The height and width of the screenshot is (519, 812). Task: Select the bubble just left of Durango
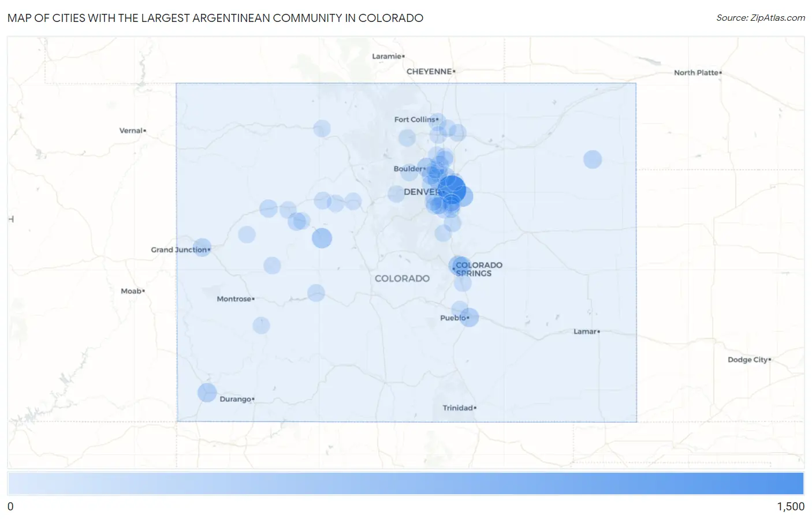click(207, 393)
